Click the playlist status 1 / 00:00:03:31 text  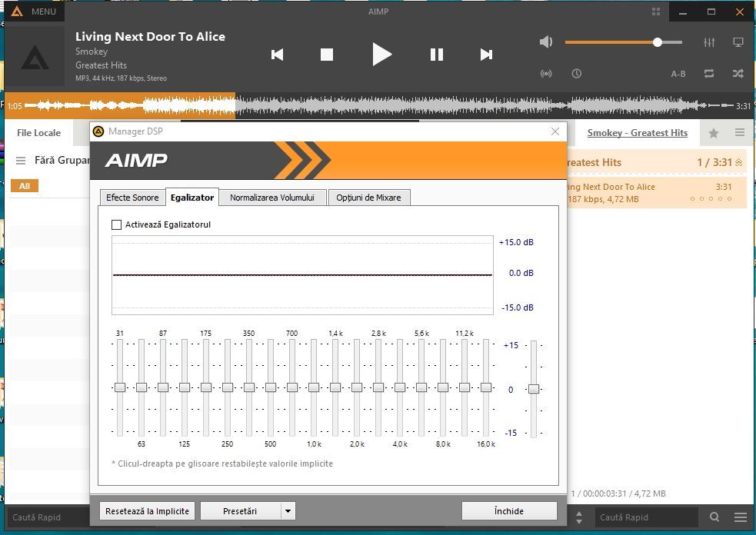click(618, 493)
